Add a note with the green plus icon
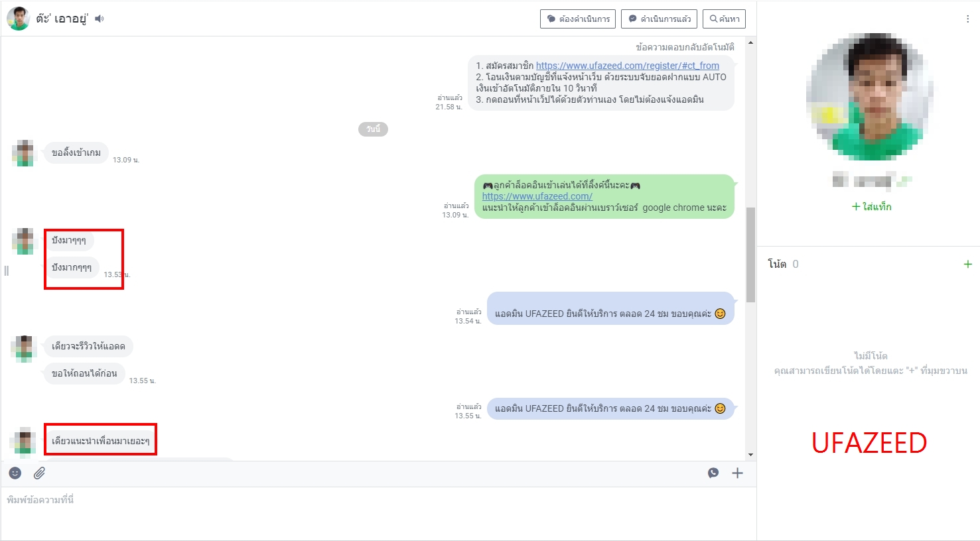 point(967,264)
